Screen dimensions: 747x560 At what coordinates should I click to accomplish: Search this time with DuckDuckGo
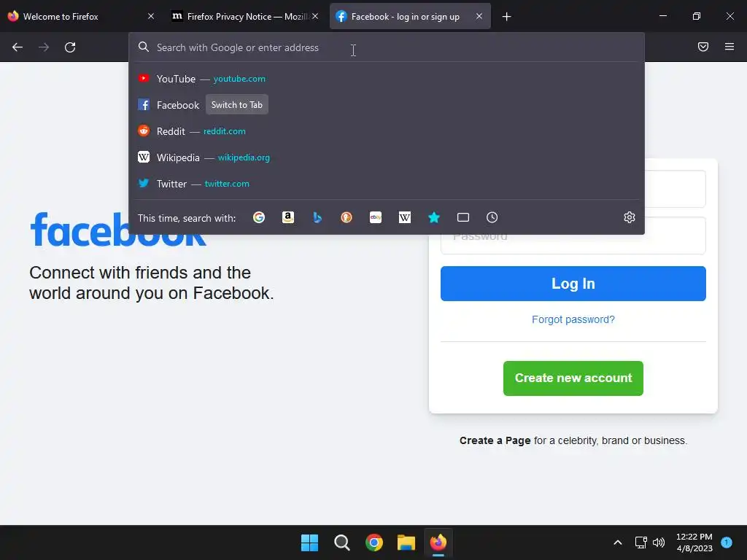pyautogui.click(x=347, y=217)
